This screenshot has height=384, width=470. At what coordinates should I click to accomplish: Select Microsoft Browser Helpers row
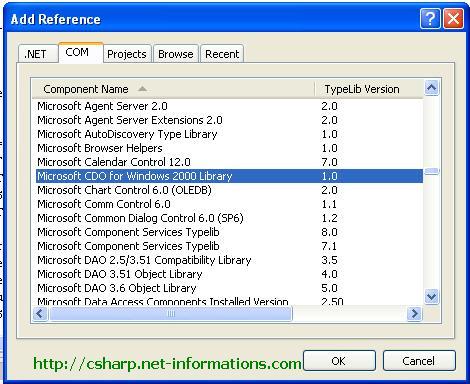click(229, 148)
